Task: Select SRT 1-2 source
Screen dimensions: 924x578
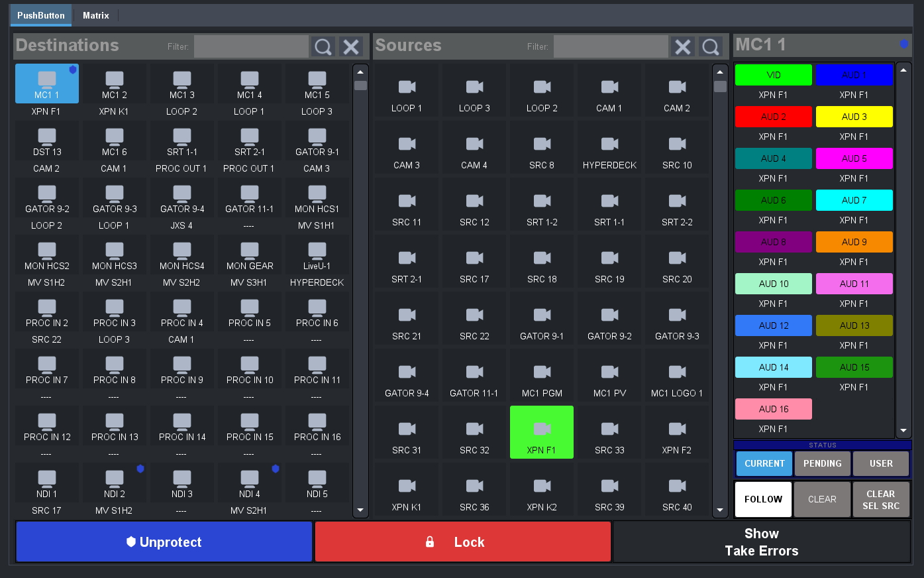Action: point(542,204)
